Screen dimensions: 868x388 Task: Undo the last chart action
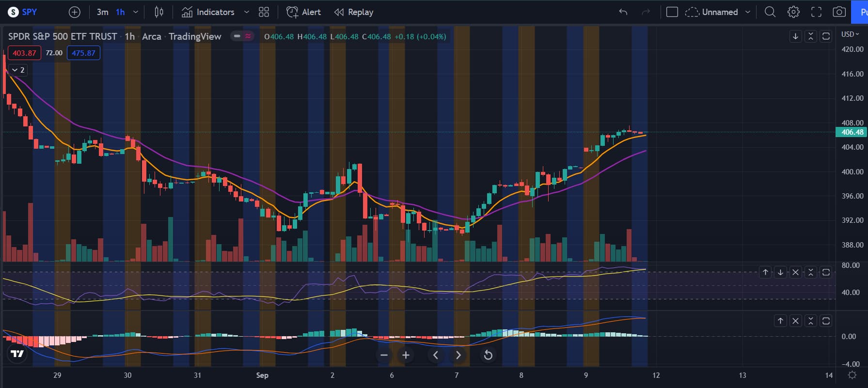[623, 12]
